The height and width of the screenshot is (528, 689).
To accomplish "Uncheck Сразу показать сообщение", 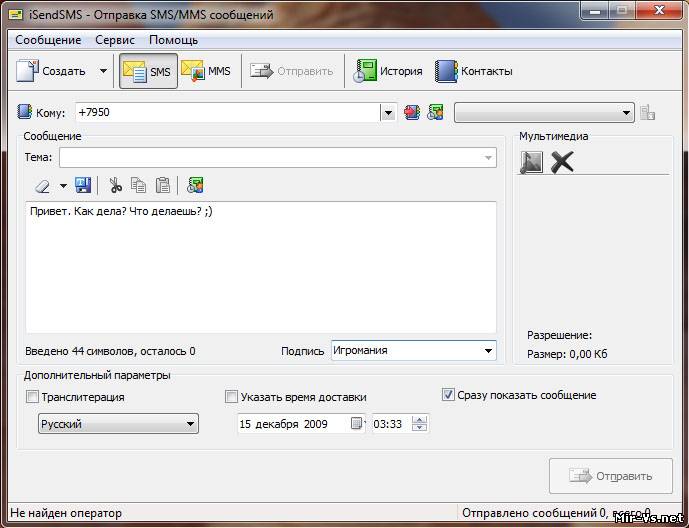I will pyautogui.click(x=448, y=394).
